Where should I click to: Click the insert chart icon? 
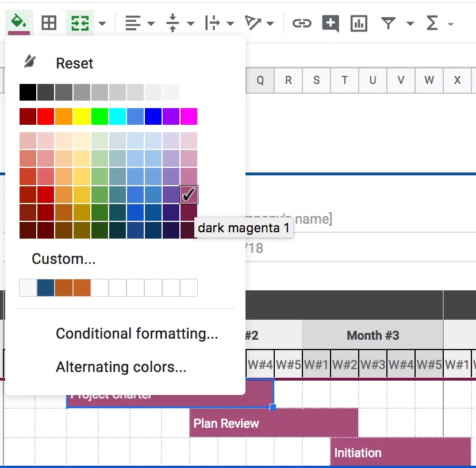click(359, 23)
